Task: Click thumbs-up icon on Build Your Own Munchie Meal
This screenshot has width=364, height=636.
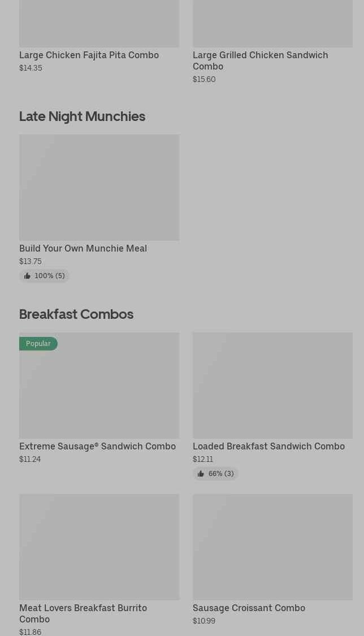Action: 27,276
